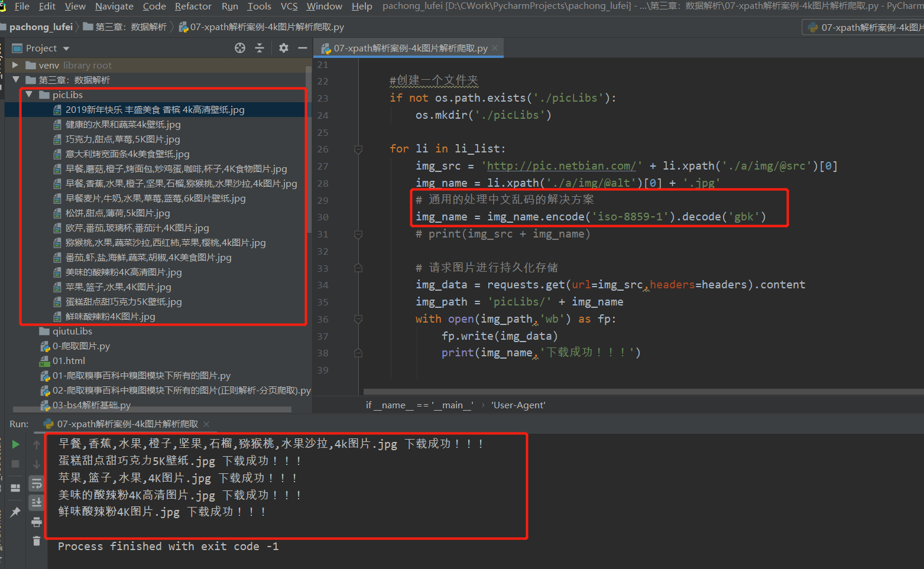Open the Run menu
Image resolution: width=924 pixels, height=569 pixels.
tap(230, 6)
